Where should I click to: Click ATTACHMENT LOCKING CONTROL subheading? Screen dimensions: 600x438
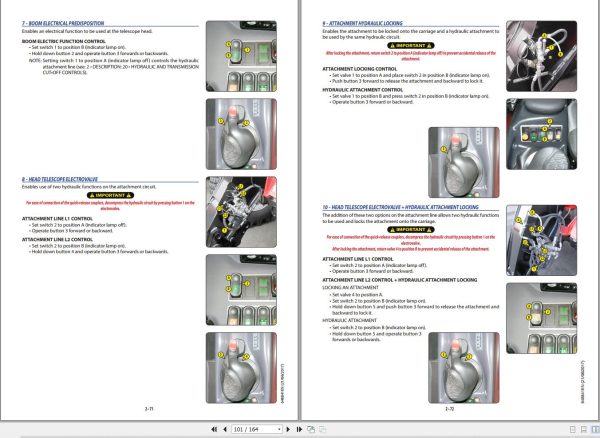click(x=360, y=69)
